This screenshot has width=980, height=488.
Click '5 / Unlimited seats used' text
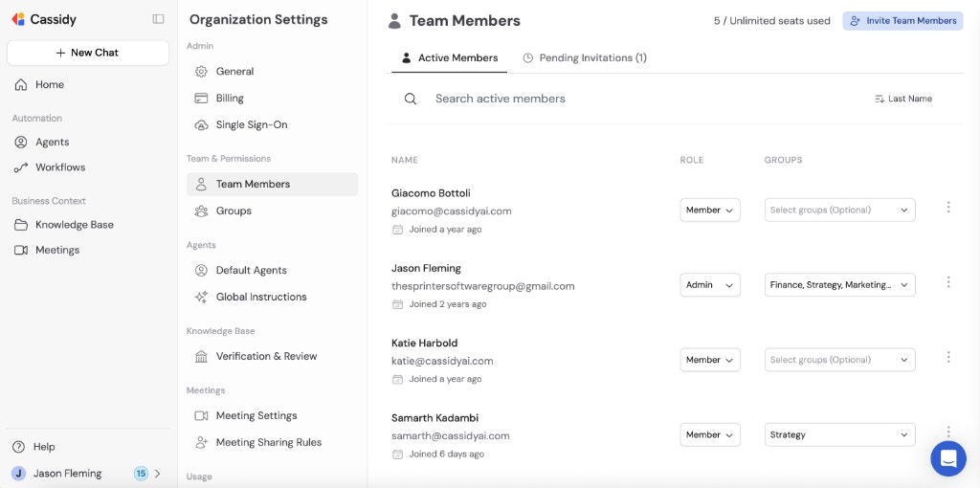772,21
